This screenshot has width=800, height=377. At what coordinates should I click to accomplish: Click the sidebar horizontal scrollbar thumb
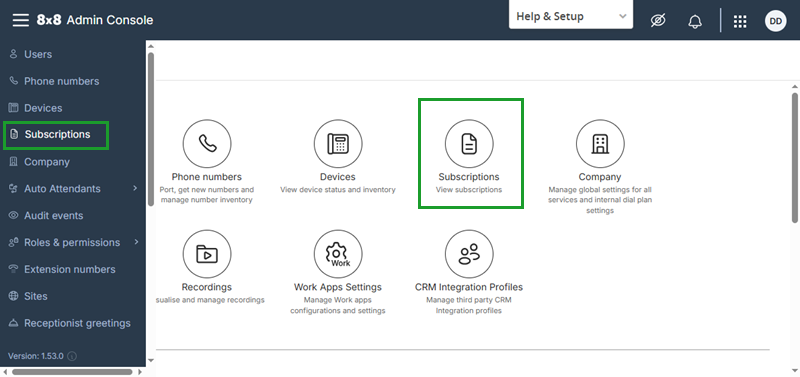click(72, 372)
